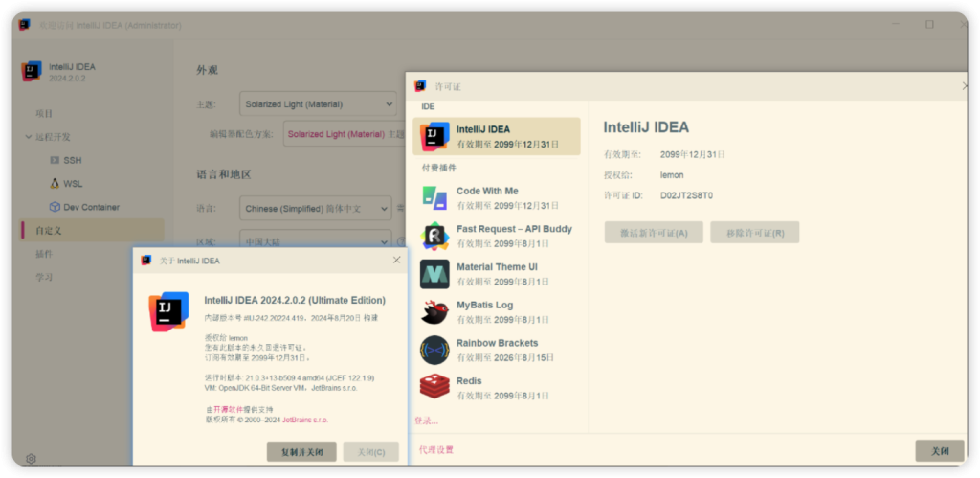This screenshot has width=980, height=478.
Task: Click the WSL penguin icon
Action: point(55,183)
